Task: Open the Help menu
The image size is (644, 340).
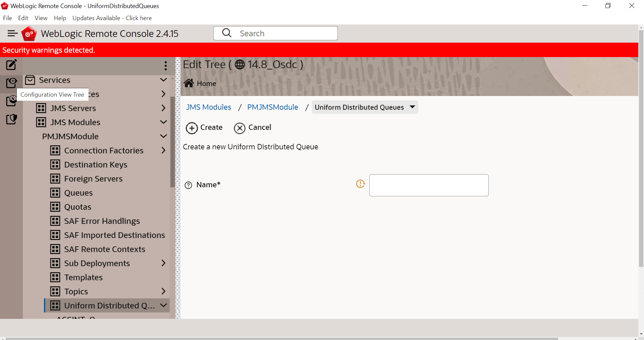Action: [60, 18]
